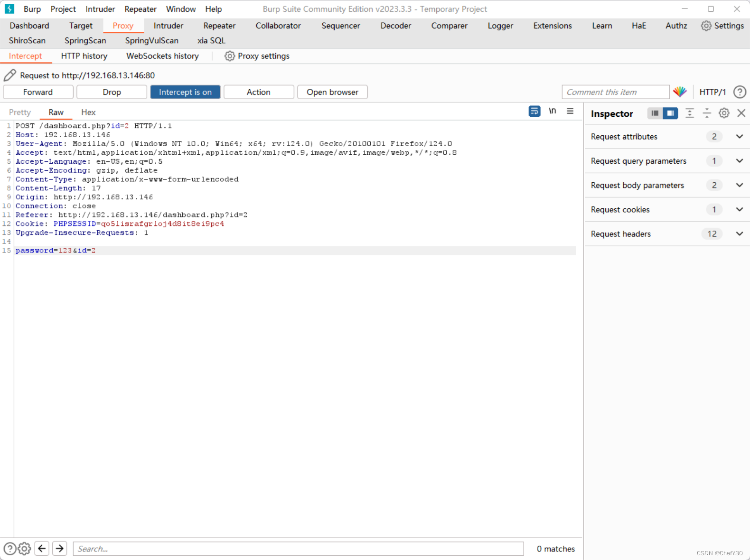Forward the intercepted request
This screenshot has height=560, width=750.
click(x=38, y=92)
